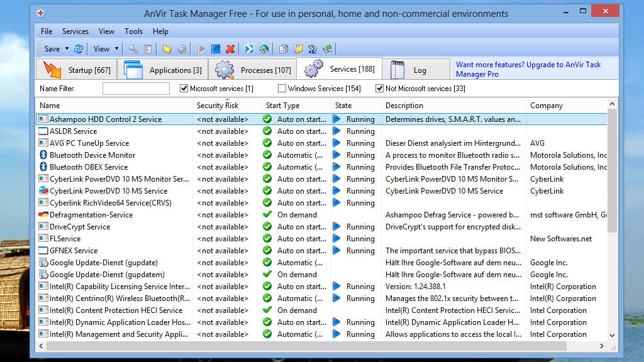
Task: Switch to the Startup [667] tab
Action: [76, 70]
